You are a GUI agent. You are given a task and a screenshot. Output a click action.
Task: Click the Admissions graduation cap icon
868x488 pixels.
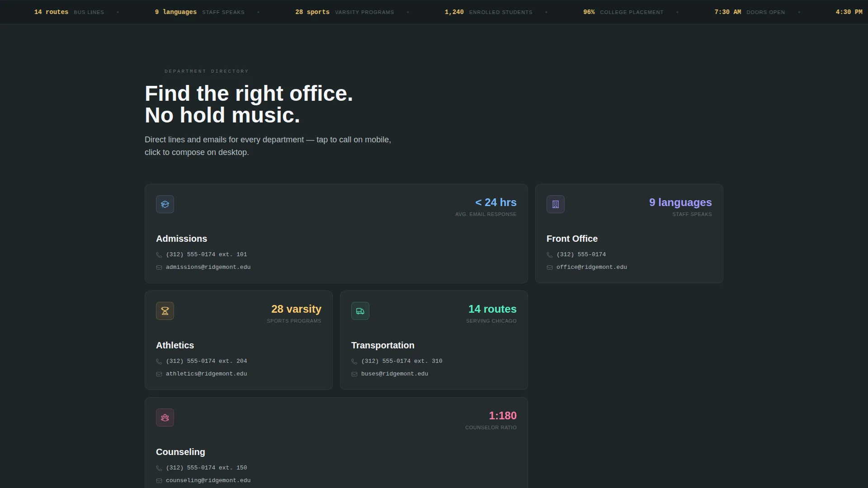(165, 204)
